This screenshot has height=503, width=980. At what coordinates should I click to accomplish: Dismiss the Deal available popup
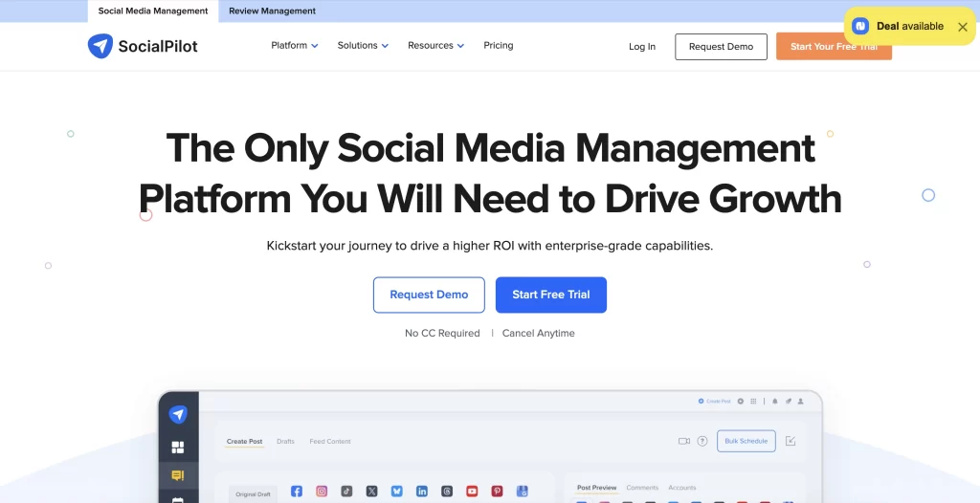click(963, 27)
